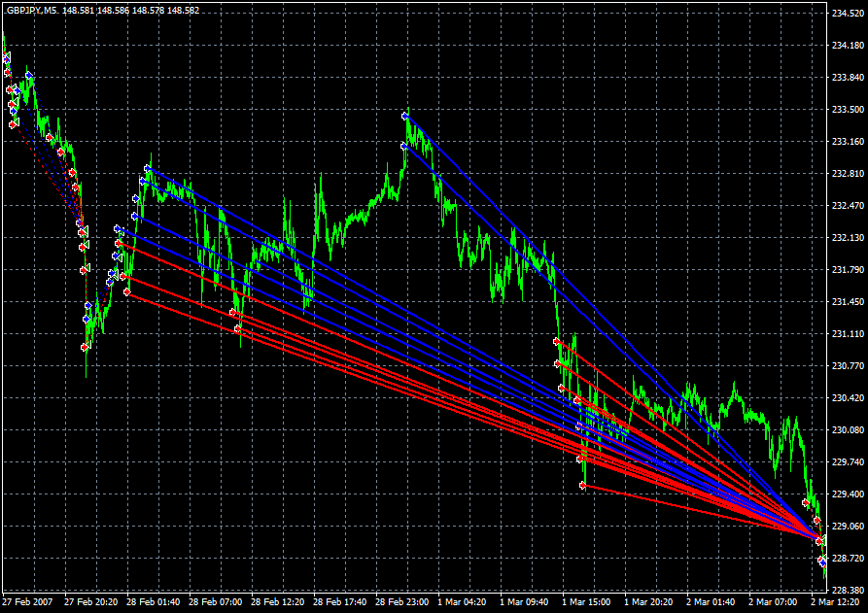Click the 28 Feb 23:00 time label
Image resolution: width=868 pixels, height=613 pixels.
coord(401,602)
